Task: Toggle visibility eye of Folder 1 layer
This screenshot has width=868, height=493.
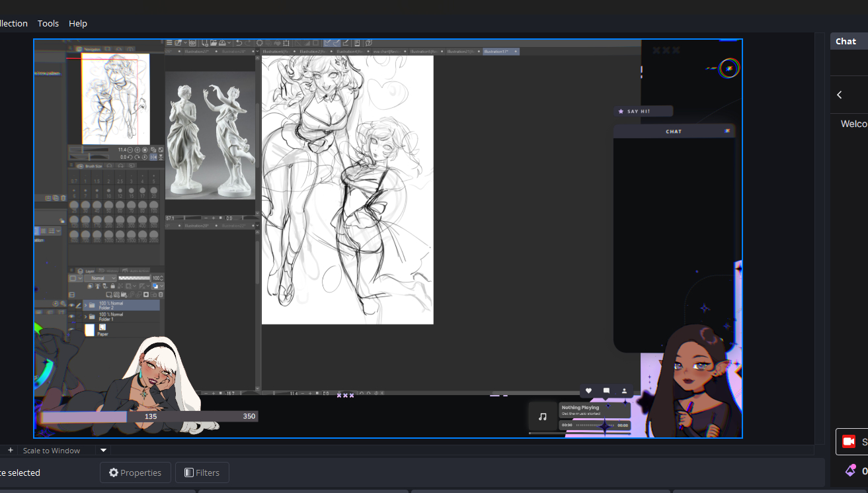Action: 71,316
